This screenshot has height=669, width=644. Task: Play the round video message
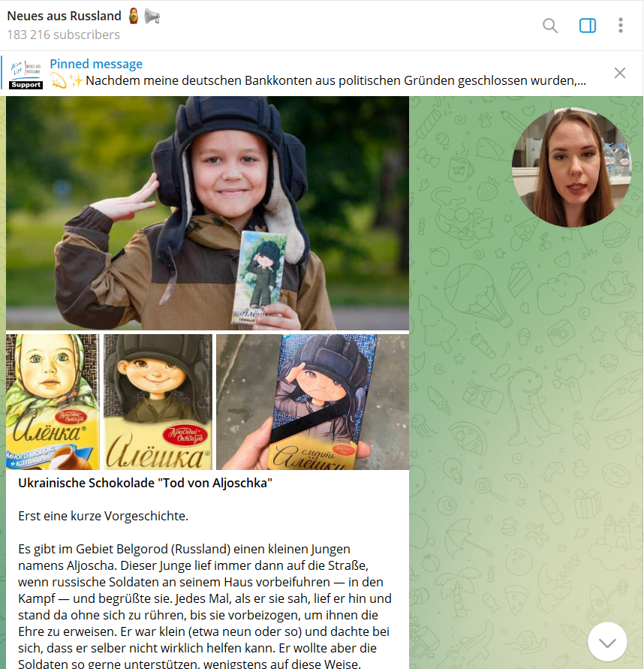point(571,167)
